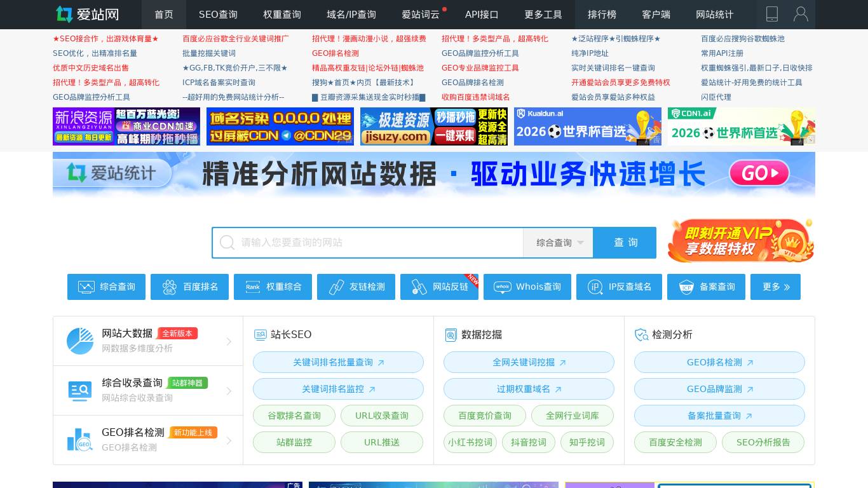Click the 新浪资源 ad banner
868x488 pixels.
click(x=126, y=126)
